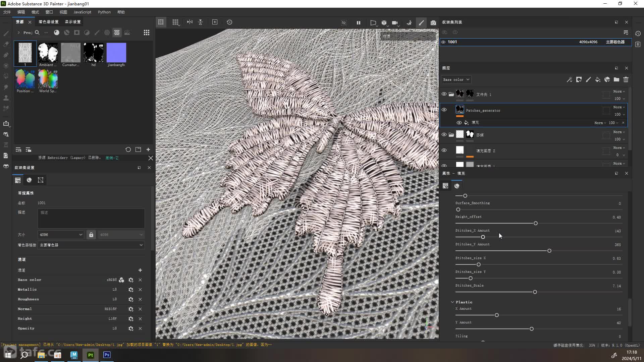Open viewport history clock icon

click(229, 22)
